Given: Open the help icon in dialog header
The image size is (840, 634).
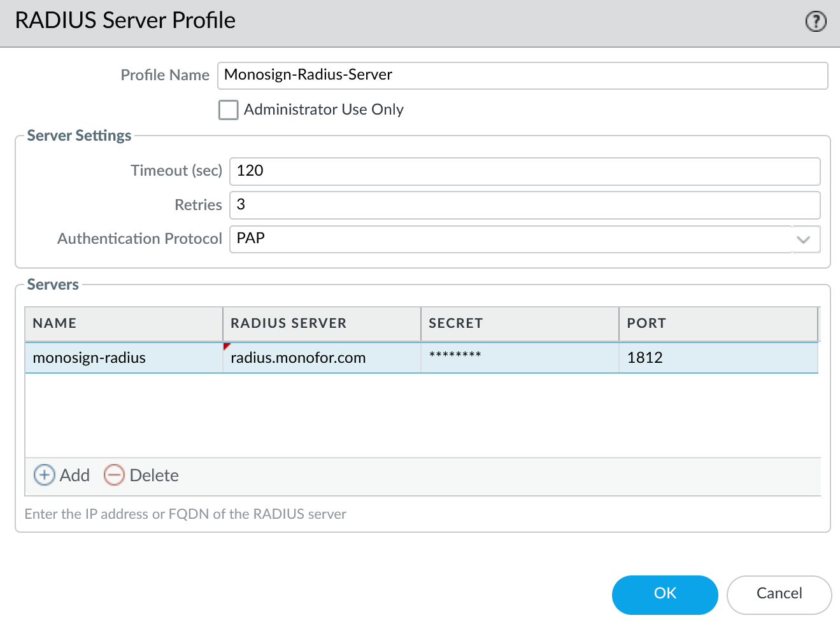Looking at the screenshot, I should [x=816, y=22].
